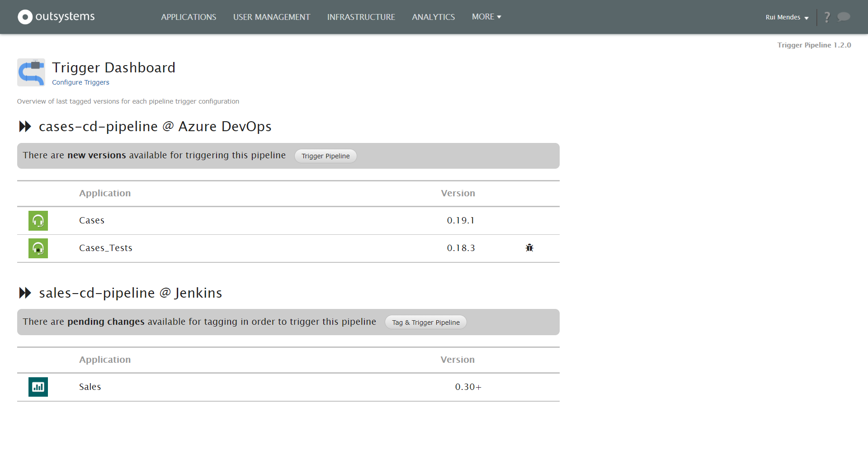Select the Cases application name
Viewport: 868px width, 465px height.
pos(92,220)
